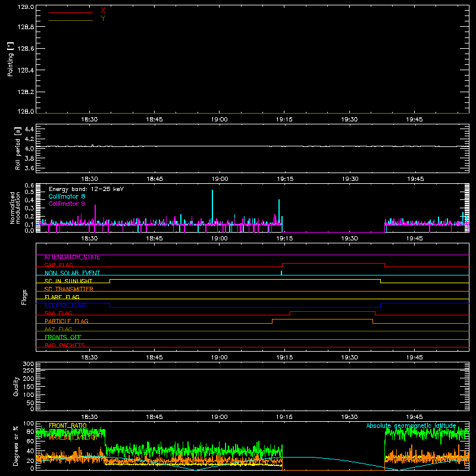Image resolution: width=476 pixels, height=476 pixels.
Task: Click the white roll period trace
Action: 252,146
